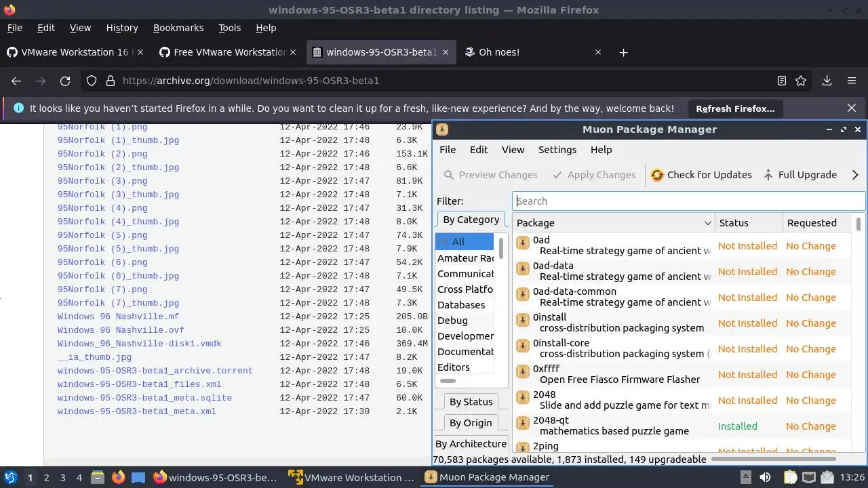Click the 0ad-data package status icon
Viewport: 868px width, 488px height.
click(x=523, y=270)
